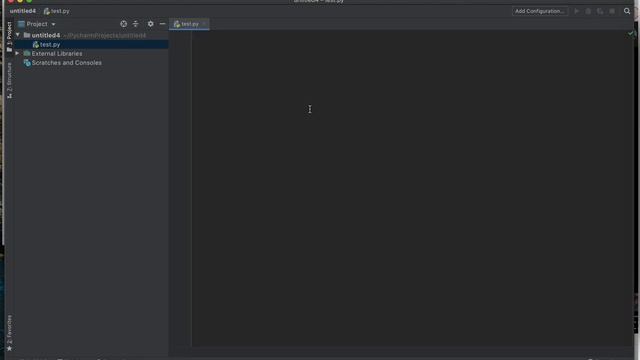Click the Favorites star icon
The height and width of the screenshot is (360, 640).
pos(9,349)
